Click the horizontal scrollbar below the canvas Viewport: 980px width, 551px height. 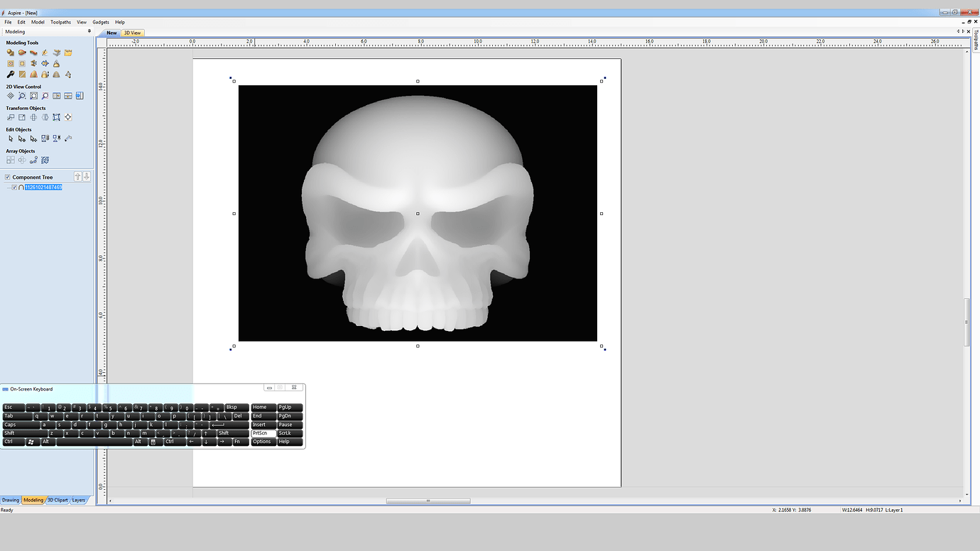click(x=428, y=501)
